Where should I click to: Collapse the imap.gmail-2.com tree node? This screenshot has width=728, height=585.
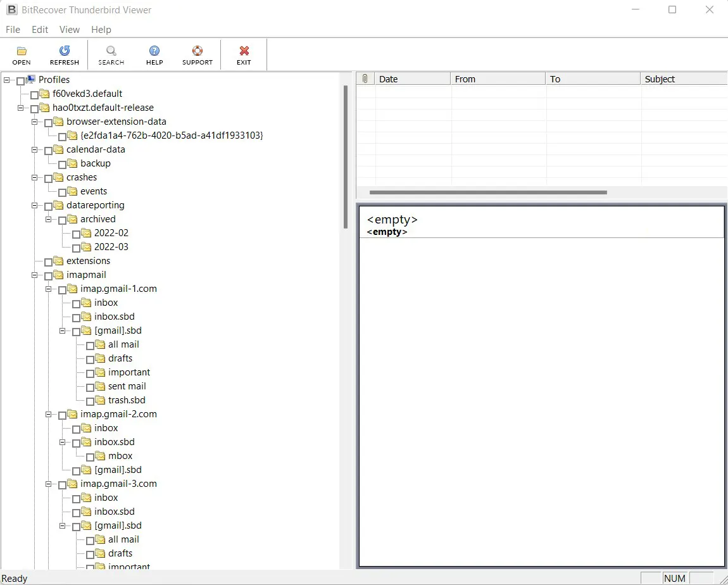49,415
